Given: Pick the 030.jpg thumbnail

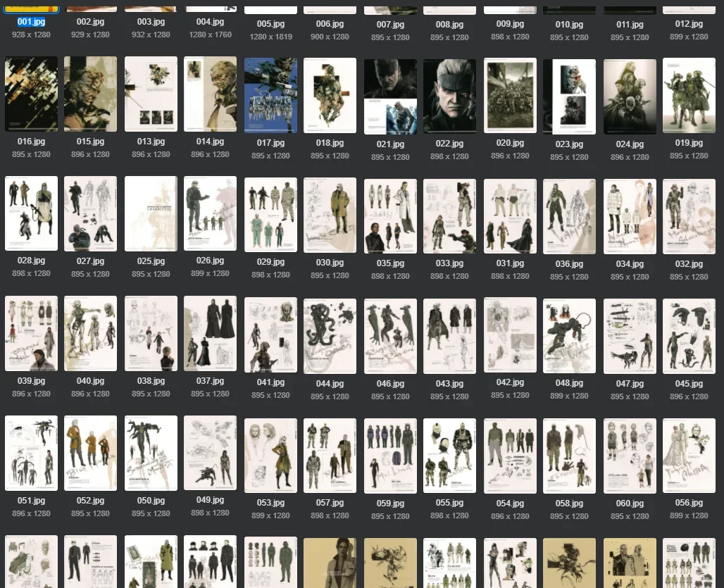Looking at the screenshot, I should 330,215.
